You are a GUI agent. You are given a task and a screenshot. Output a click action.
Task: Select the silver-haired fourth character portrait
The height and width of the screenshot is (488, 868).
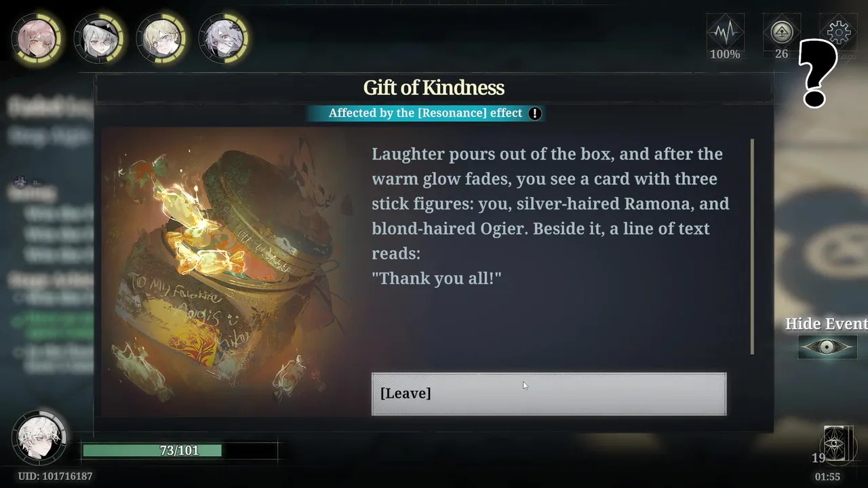pos(224,38)
